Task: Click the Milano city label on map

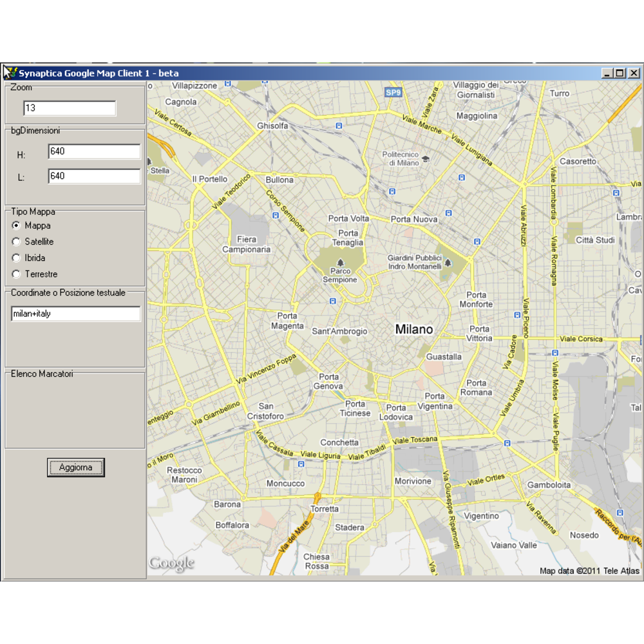Action: pyautogui.click(x=414, y=329)
